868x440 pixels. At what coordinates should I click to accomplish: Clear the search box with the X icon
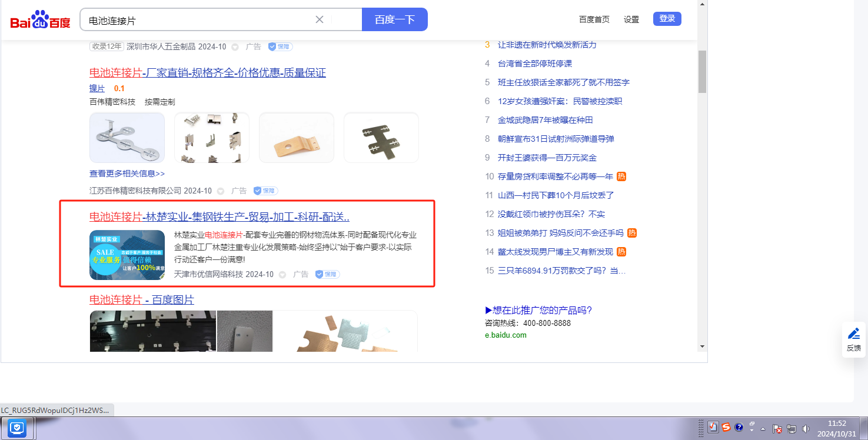pyautogui.click(x=320, y=19)
